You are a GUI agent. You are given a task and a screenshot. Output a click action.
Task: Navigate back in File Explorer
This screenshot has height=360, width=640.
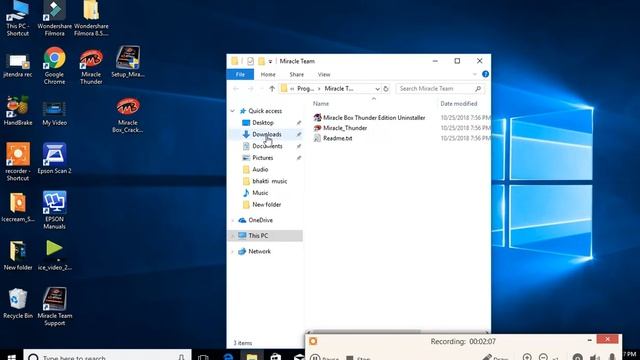(x=236, y=89)
